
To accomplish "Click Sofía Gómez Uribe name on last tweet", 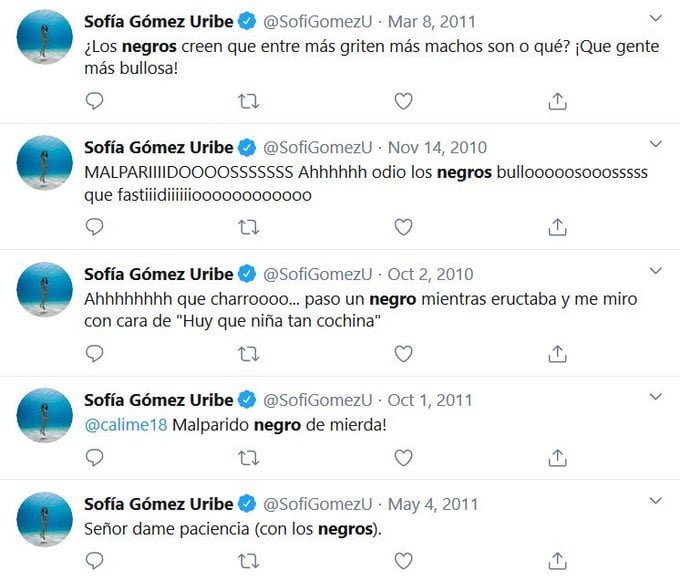I will tap(158, 502).
